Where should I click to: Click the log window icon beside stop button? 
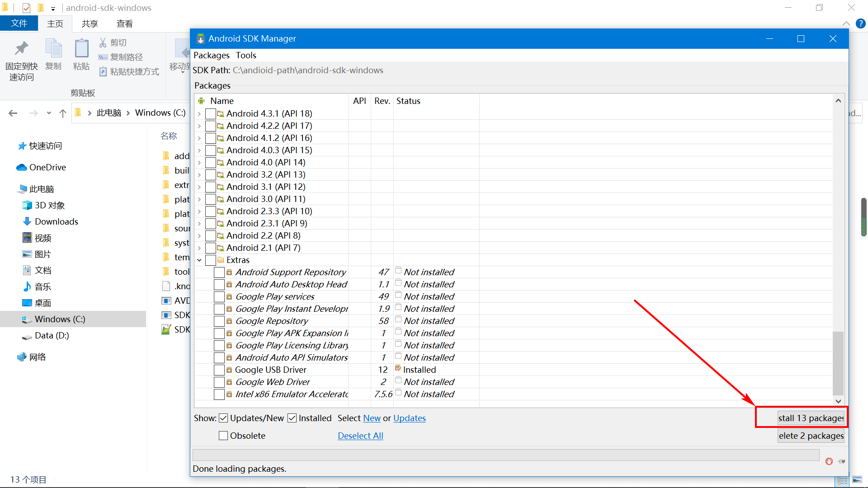coord(841,461)
